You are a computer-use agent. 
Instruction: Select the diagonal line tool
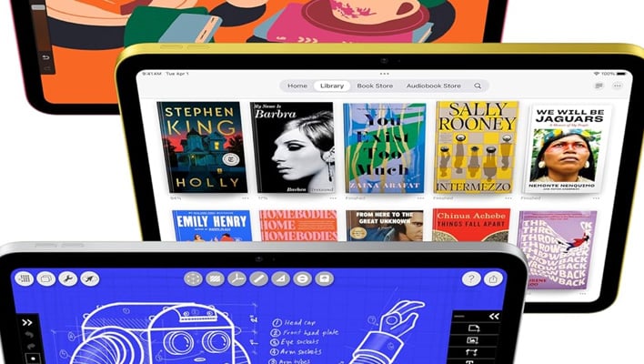point(258,278)
